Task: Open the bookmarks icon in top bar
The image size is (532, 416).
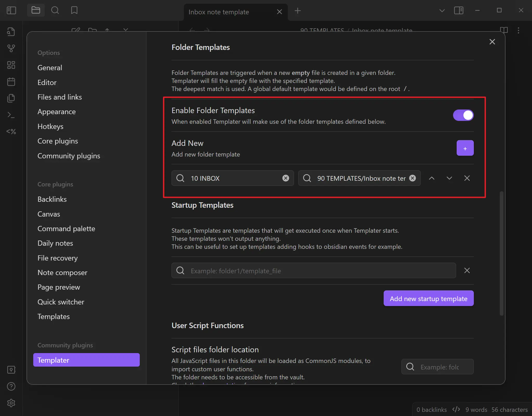Action: [74, 10]
